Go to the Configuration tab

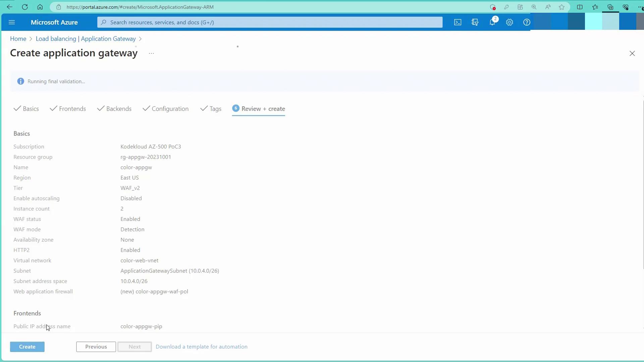tap(170, 109)
